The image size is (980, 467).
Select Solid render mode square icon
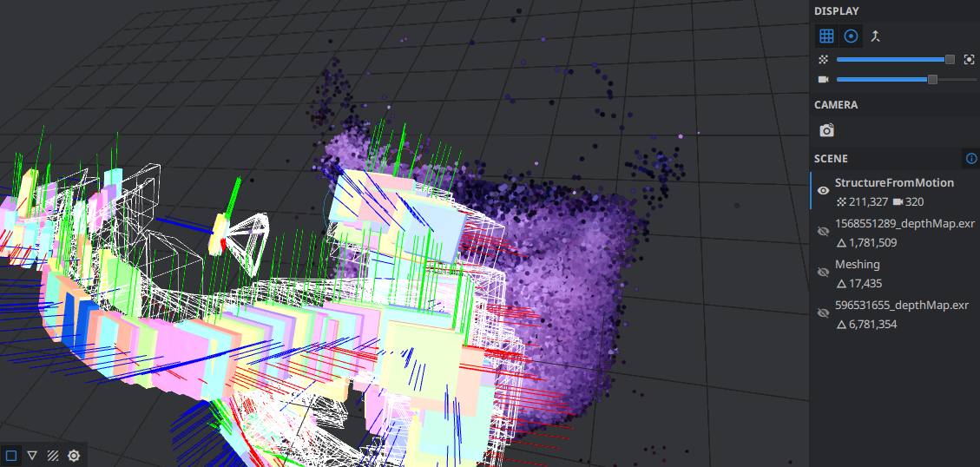[10, 456]
